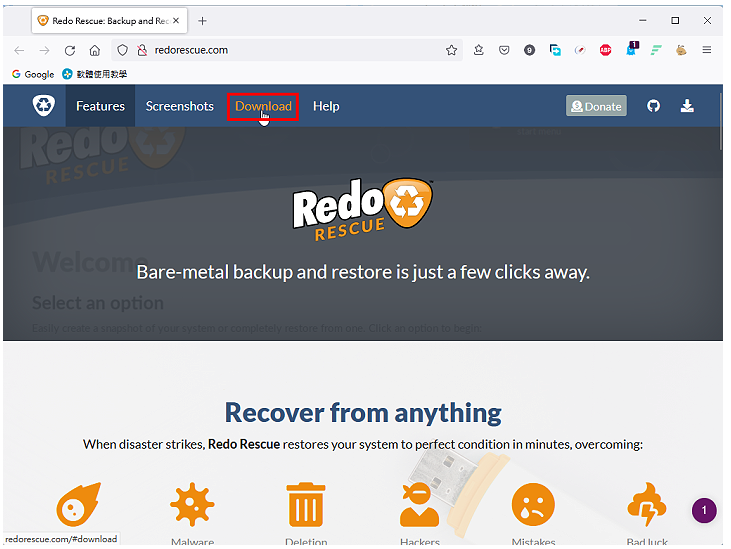This screenshot has width=731, height=549.
Task: Close the Redo Rescue tab
Action: [x=176, y=21]
